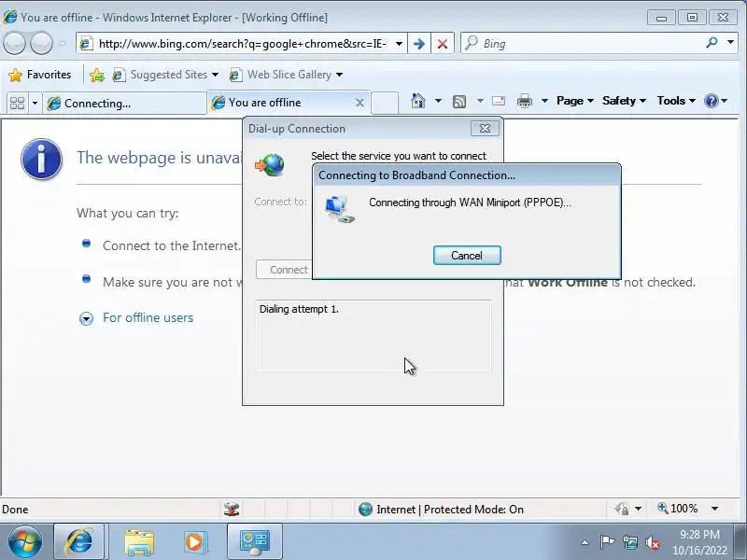Screen dimensions: 747x560
Task: Click Add to Favorites bar icon
Action: point(97,75)
